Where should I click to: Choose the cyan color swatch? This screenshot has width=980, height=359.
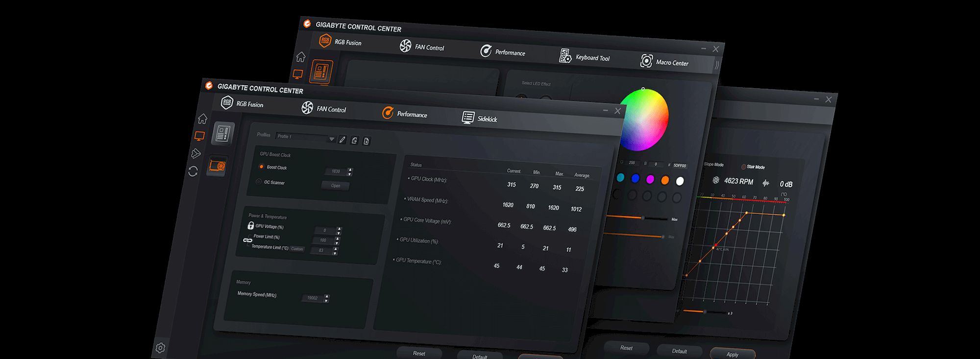(620, 178)
